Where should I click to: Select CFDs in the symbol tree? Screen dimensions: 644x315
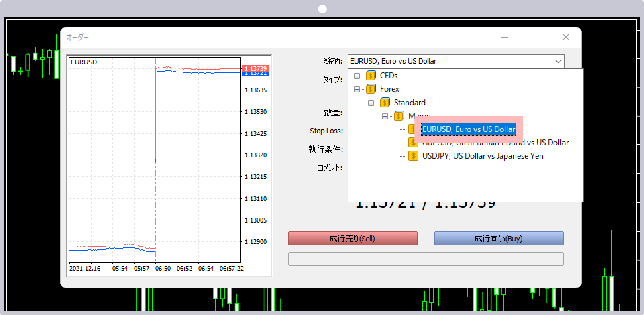388,76
